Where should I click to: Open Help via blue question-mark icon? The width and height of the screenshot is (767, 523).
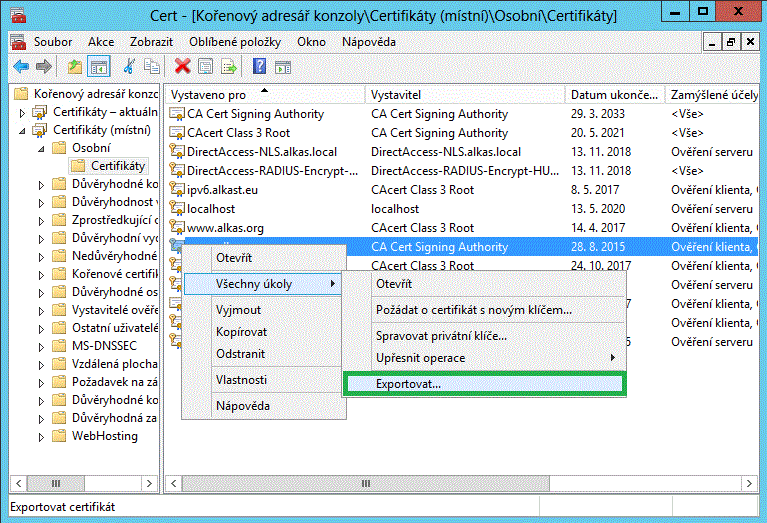(x=259, y=67)
